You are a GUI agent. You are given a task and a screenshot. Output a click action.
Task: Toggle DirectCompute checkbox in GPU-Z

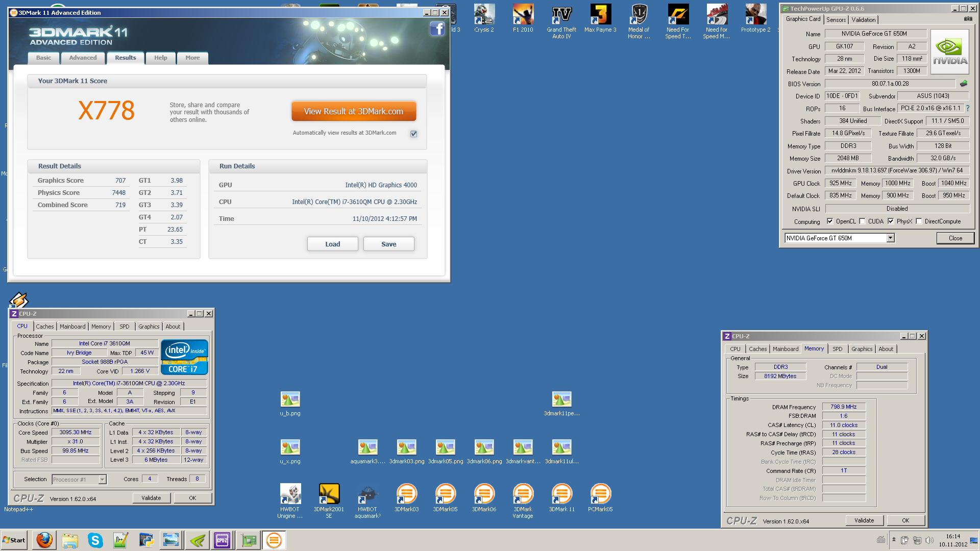919,221
